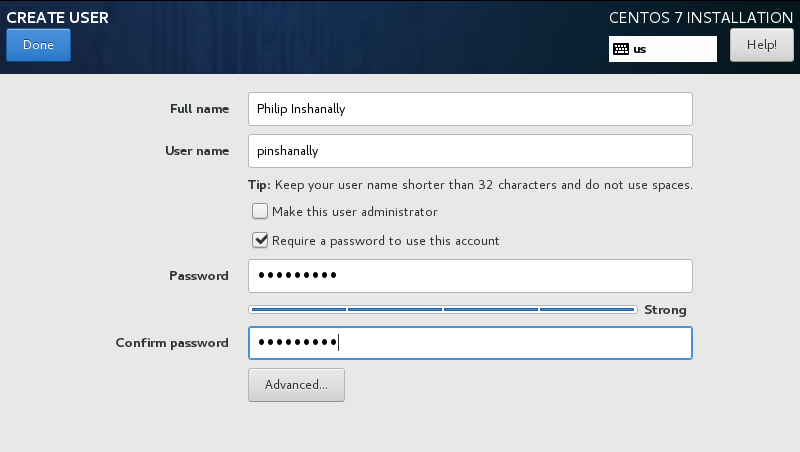Uncheck Require a password checkbox
The height and width of the screenshot is (452, 800).
pos(260,240)
